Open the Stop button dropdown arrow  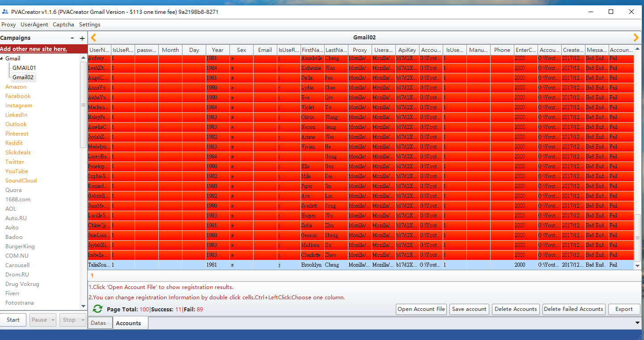(82, 320)
